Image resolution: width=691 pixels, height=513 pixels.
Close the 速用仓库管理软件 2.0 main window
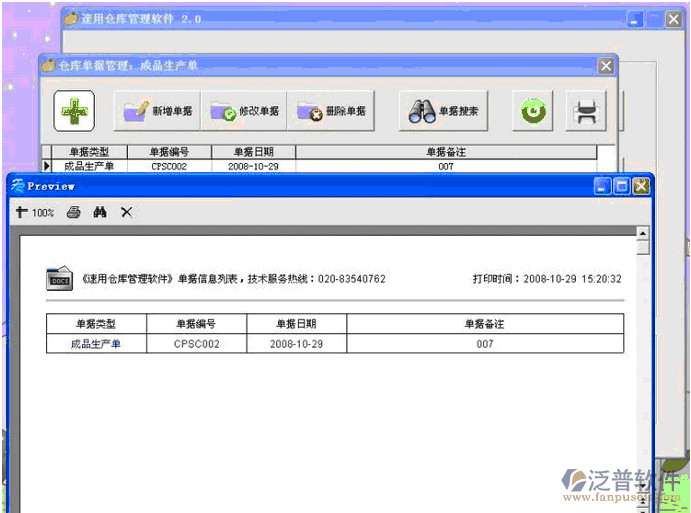[673, 19]
